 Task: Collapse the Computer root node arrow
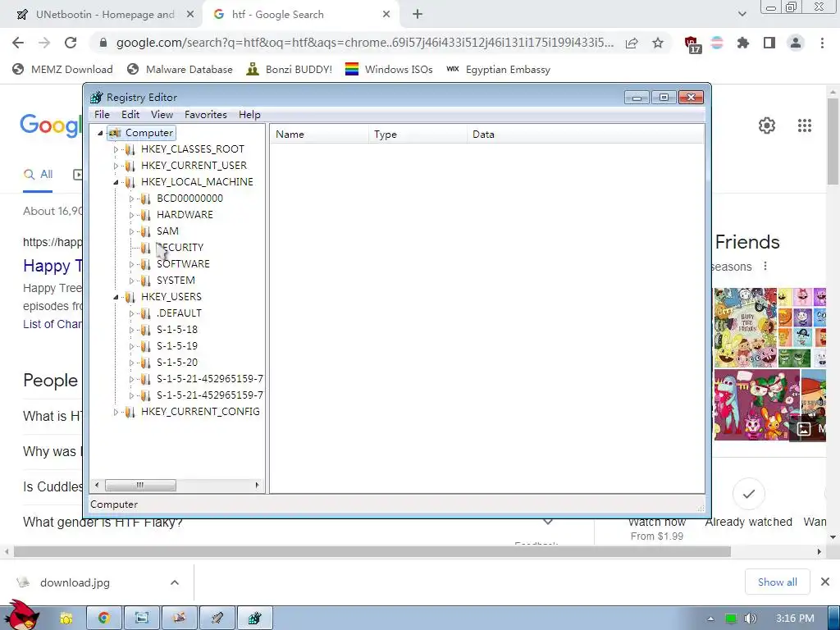100,134
